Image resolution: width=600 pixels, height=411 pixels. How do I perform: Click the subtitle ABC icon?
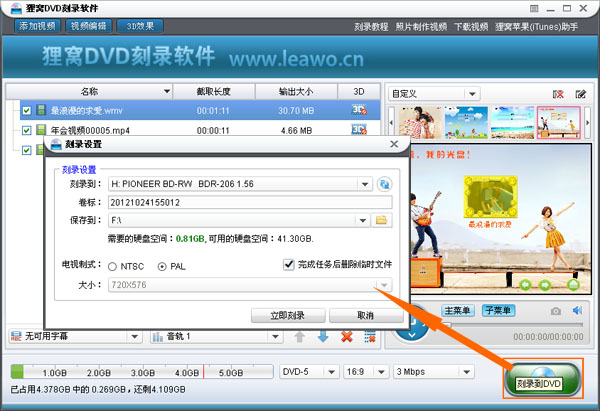tap(16, 336)
